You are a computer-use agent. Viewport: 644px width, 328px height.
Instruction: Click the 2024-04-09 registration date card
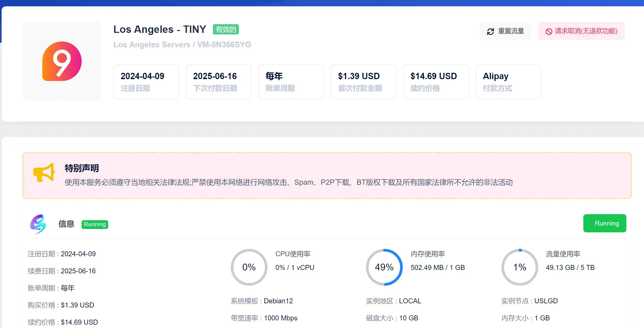click(146, 81)
